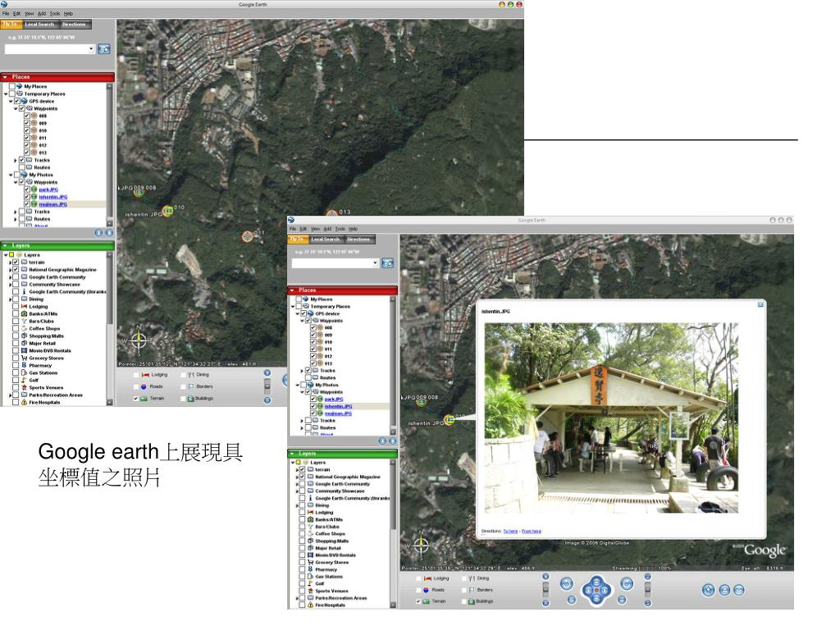Open the Add menu in back window
This screenshot has height=630, width=840.
click(x=41, y=13)
